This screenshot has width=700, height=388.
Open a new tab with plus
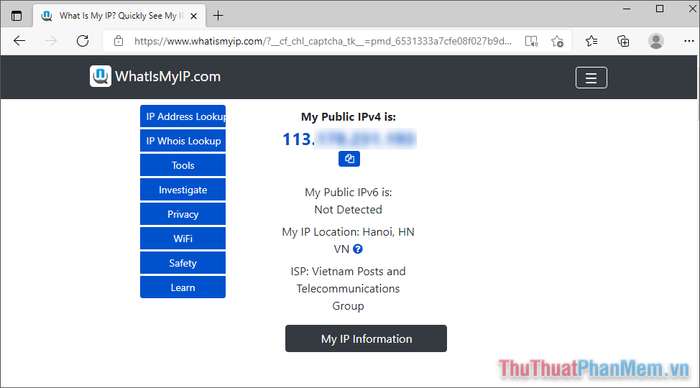tap(218, 16)
